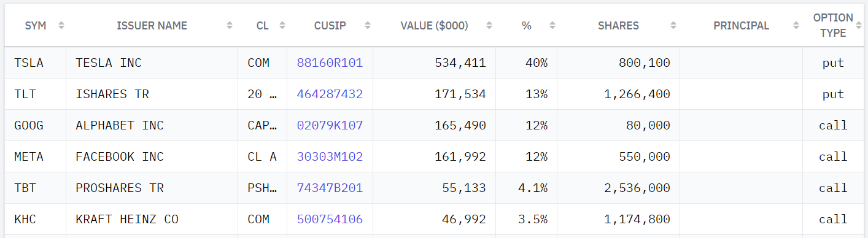
Task: Open CUSIP link 02079K107
Action: (330, 125)
